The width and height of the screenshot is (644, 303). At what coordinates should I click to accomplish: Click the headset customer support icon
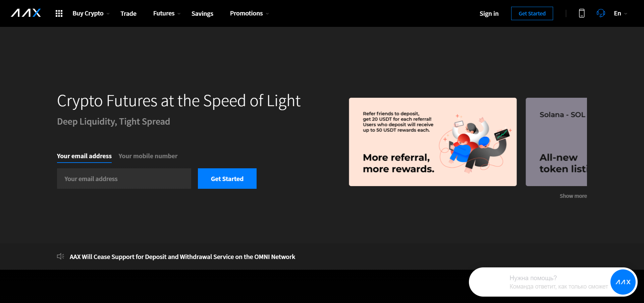coord(601,13)
